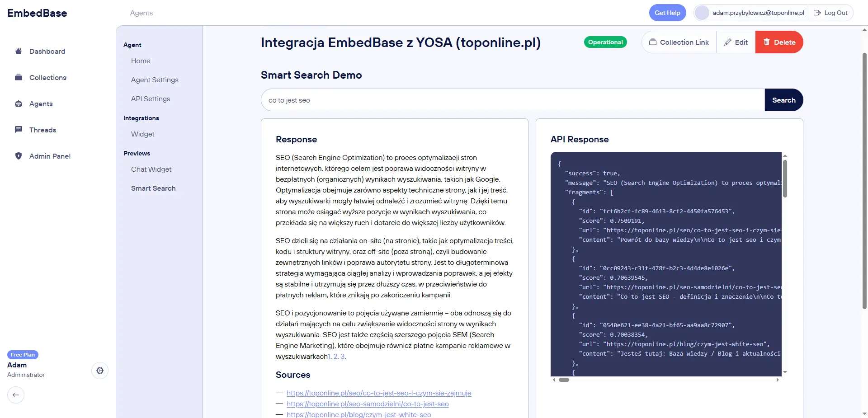
Task: Click the "score": 0.7509191 line
Action: pos(612,221)
